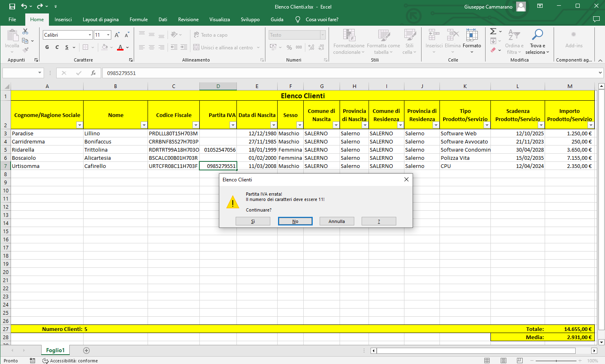
Task: Switch to the Sviluppo ribbon tab
Action: tap(250, 20)
